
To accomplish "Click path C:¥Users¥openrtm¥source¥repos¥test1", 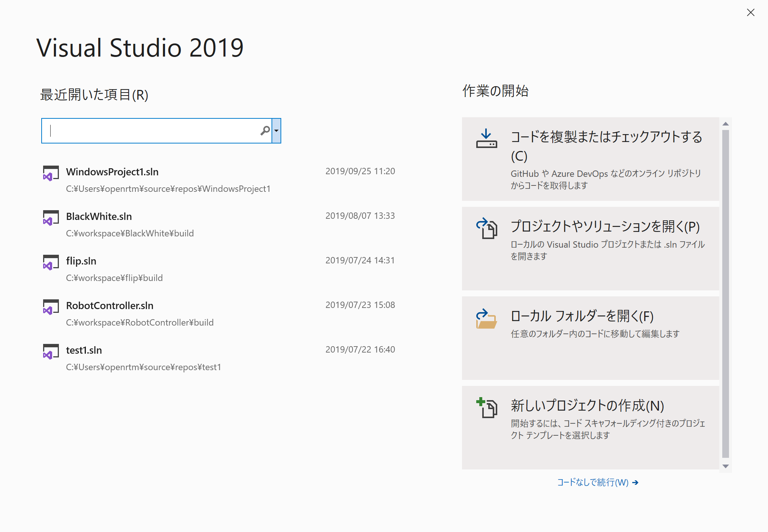I will 144,367.
